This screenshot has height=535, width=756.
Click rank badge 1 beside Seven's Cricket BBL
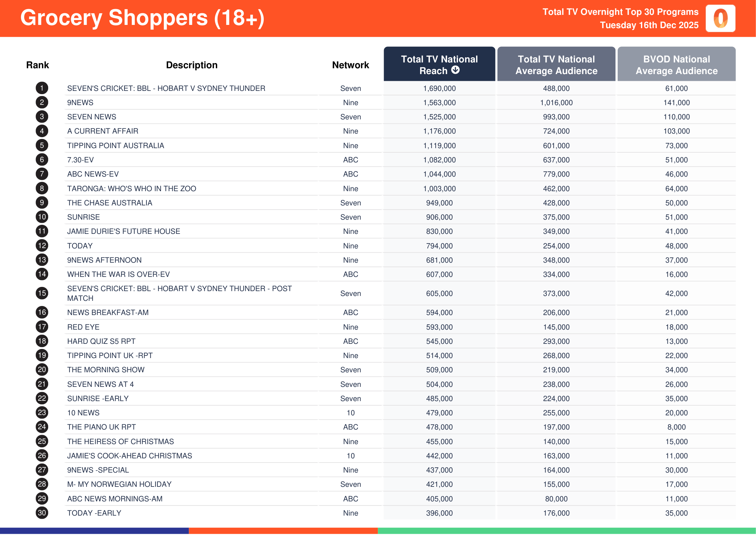tap(41, 88)
